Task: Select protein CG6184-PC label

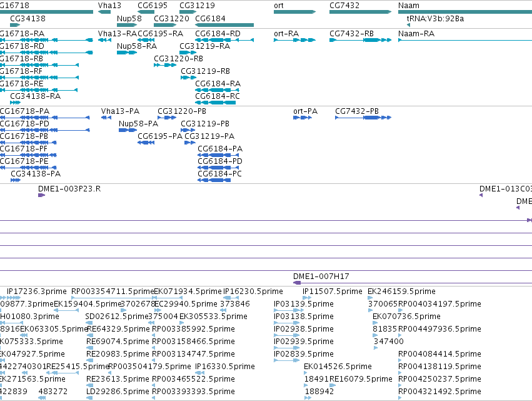Action: point(219,174)
